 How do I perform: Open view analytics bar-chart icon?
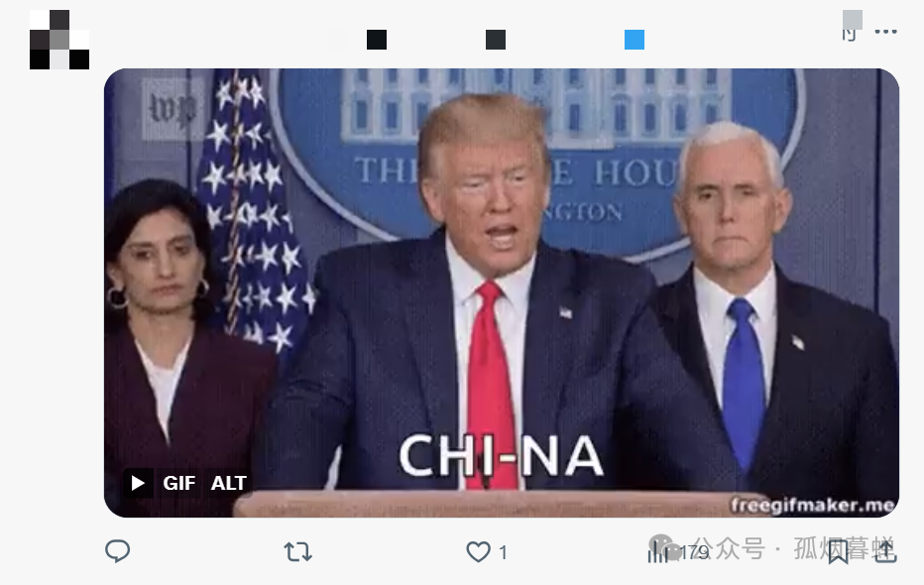(x=656, y=552)
